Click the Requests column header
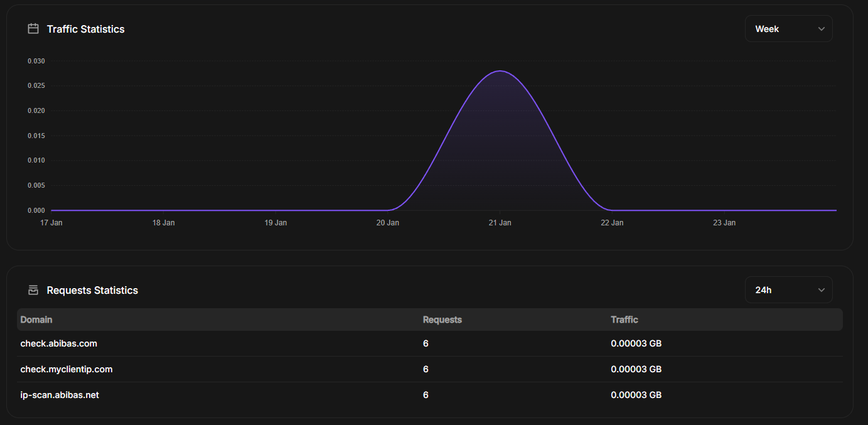 pyautogui.click(x=442, y=320)
